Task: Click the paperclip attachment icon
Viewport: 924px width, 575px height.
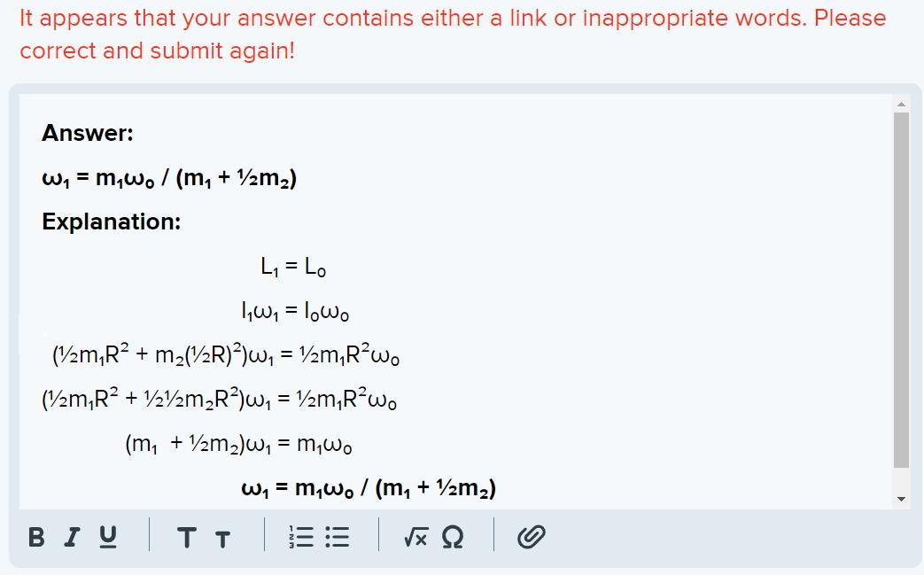Action: [x=530, y=537]
